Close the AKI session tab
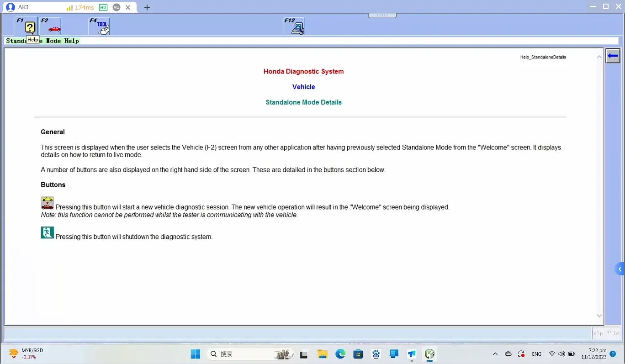The width and height of the screenshot is (625, 364). pos(128,7)
